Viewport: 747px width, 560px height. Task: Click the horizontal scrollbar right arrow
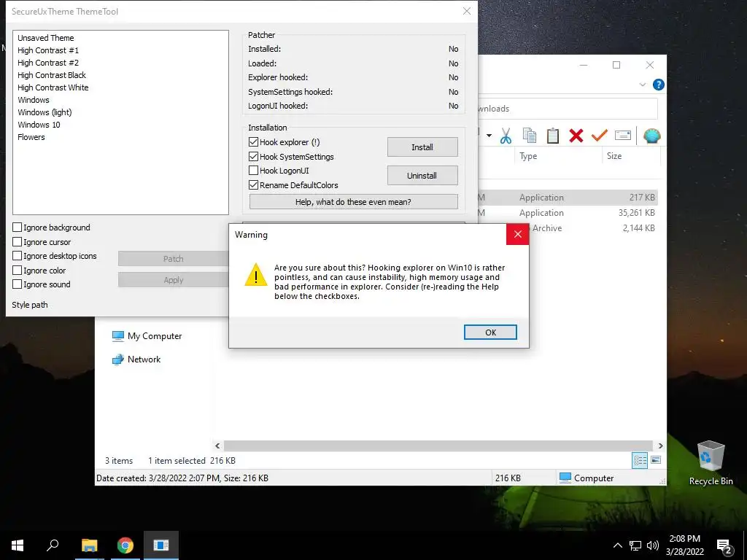coord(660,446)
